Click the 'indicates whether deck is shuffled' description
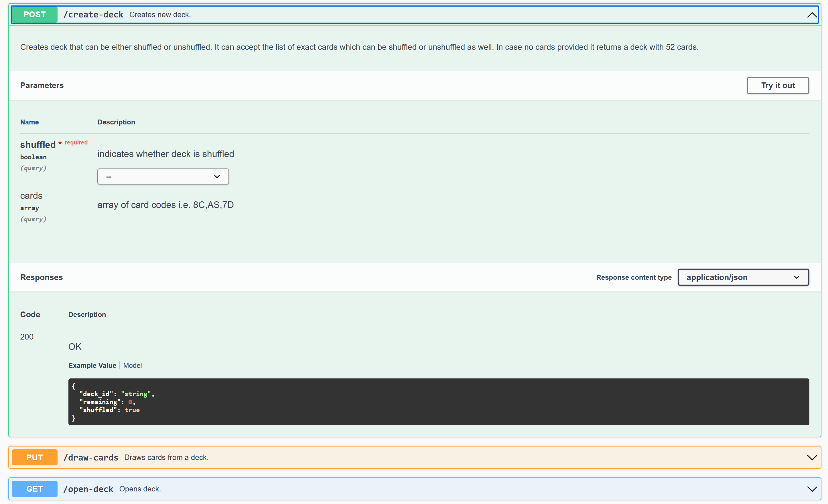 pyautogui.click(x=166, y=154)
